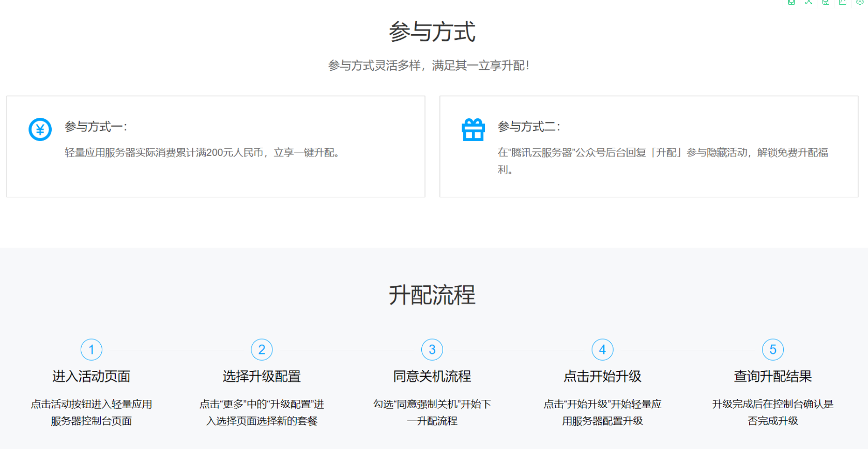This screenshot has width=868, height=449.
Task: Click the blue gift box icon
Action: (x=473, y=129)
